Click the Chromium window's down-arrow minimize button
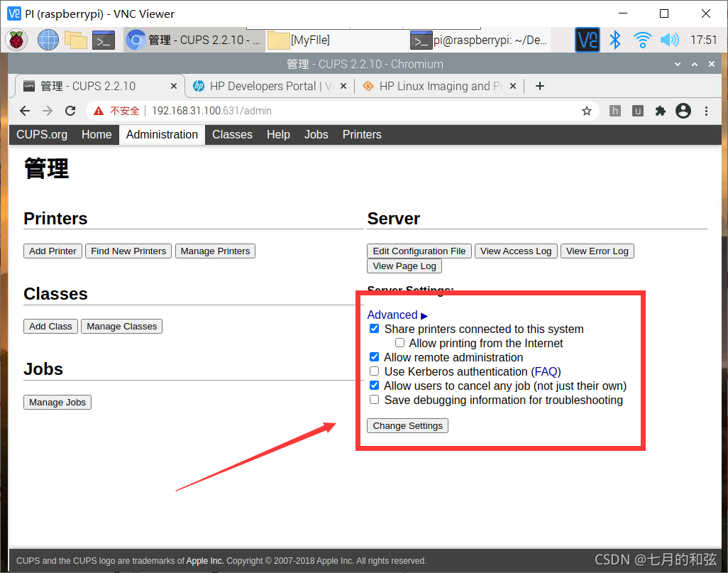Screen dimensions: 728x573 click(x=678, y=64)
